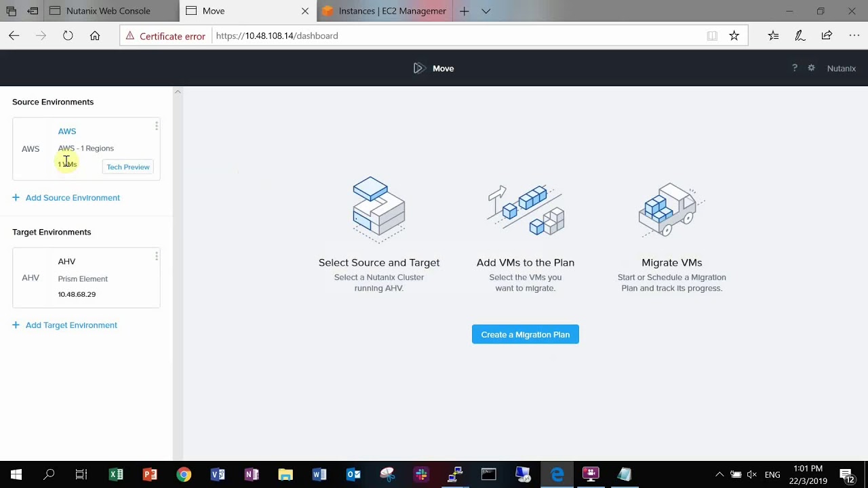Refresh the page

[x=68, y=35]
